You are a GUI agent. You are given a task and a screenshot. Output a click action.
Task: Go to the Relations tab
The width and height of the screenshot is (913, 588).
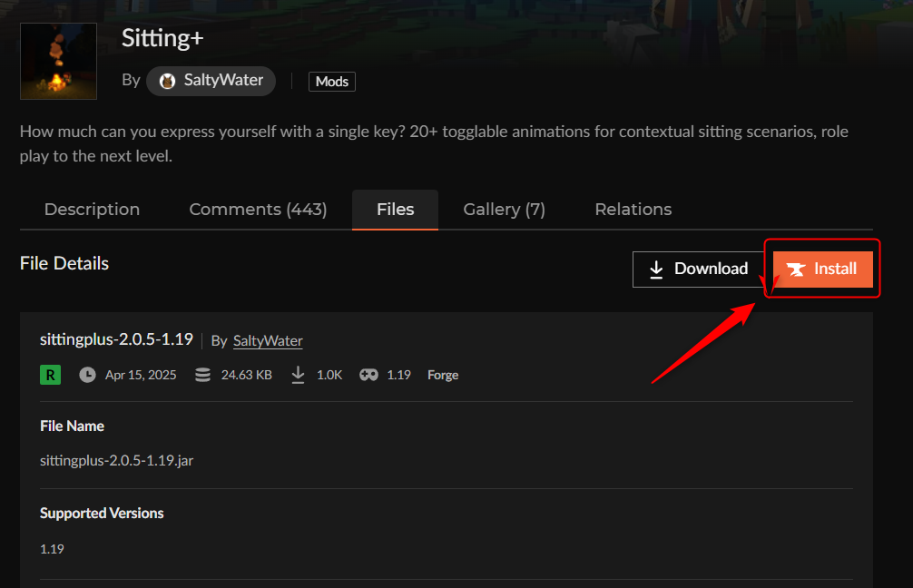tap(633, 210)
